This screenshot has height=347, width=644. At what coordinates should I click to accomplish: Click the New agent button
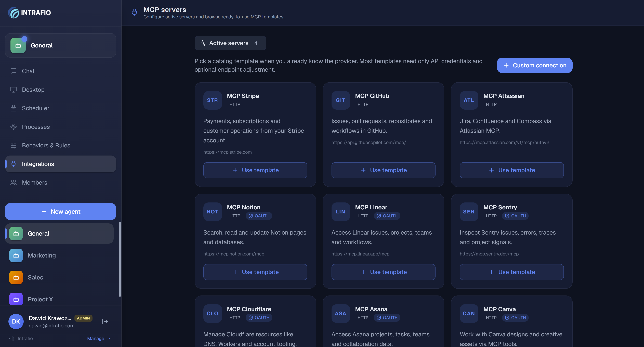pos(60,212)
